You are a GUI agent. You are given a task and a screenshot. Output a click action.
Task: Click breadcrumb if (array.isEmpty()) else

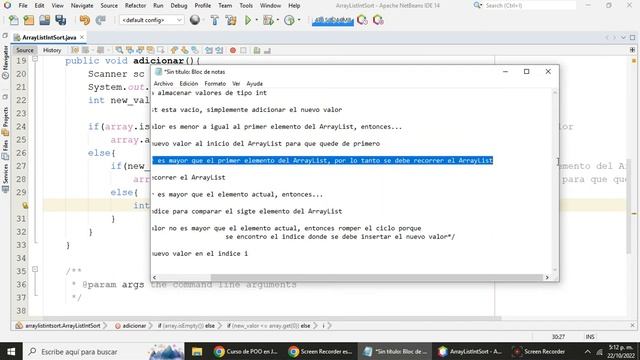[x=186, y=326]
